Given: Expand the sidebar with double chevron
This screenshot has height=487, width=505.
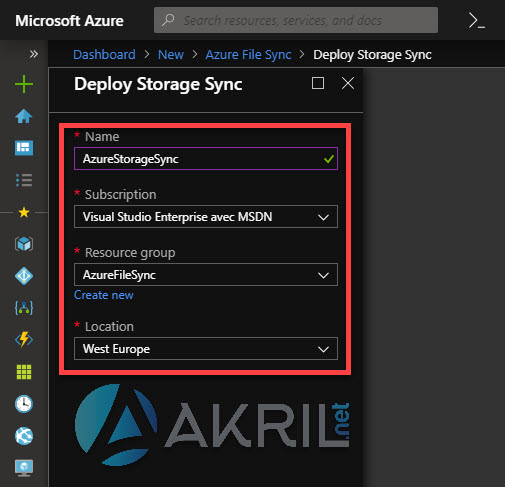Looking at the screenshot, I should tap(34, 54).
